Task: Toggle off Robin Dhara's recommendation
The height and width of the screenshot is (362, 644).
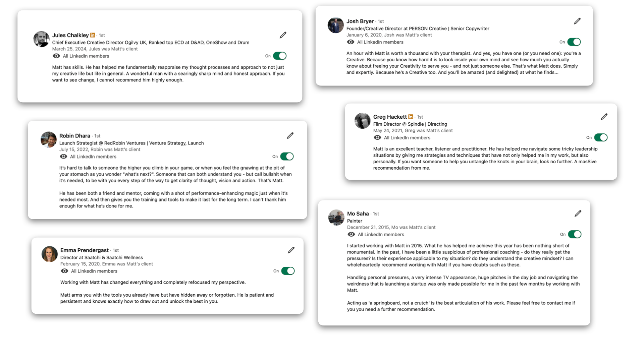Action: tap(287, 157)
